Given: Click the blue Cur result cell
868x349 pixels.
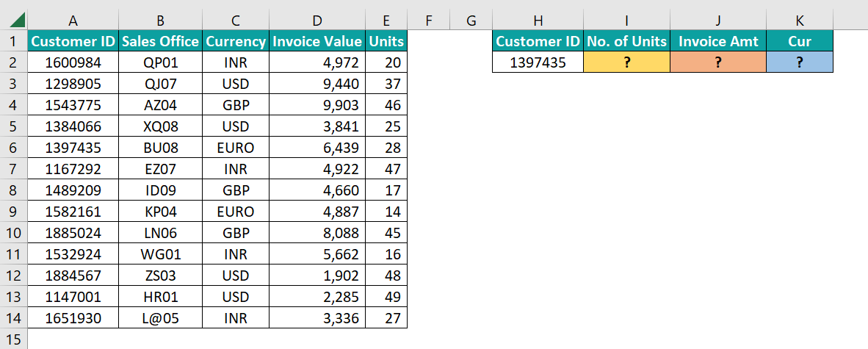Looking at the screenshot, I should click(x=800, y=62).
